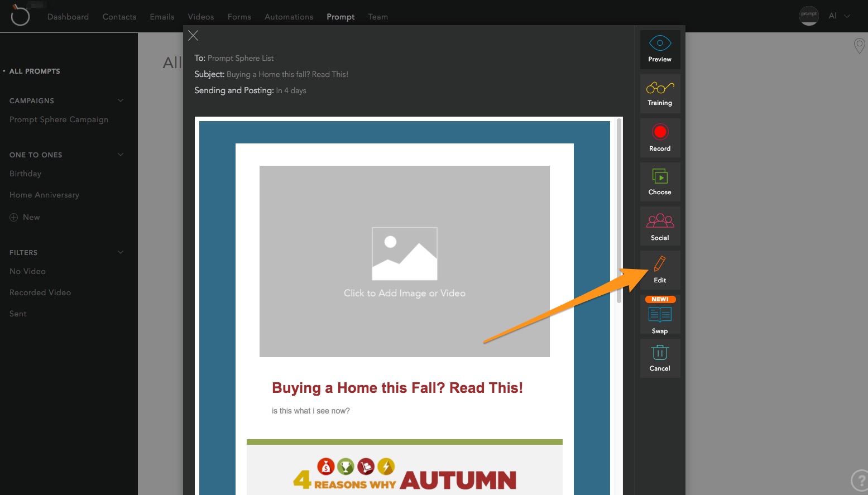The image size is (868, 495).
Task: Click the location pin icon
Action: coord(860,46)
